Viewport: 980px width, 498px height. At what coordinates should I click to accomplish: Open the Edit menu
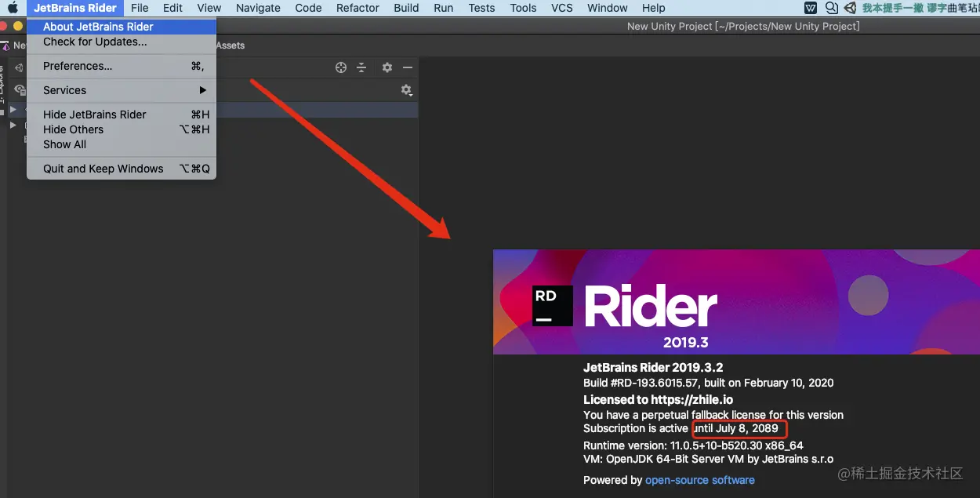click(x=173, y=8)
